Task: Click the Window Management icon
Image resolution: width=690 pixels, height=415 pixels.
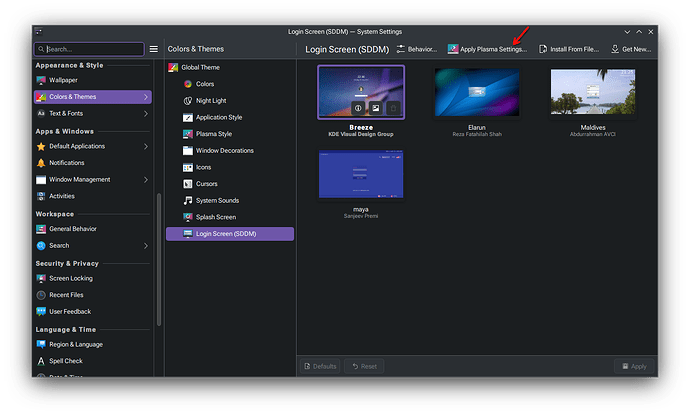Action: coord(41,180)
